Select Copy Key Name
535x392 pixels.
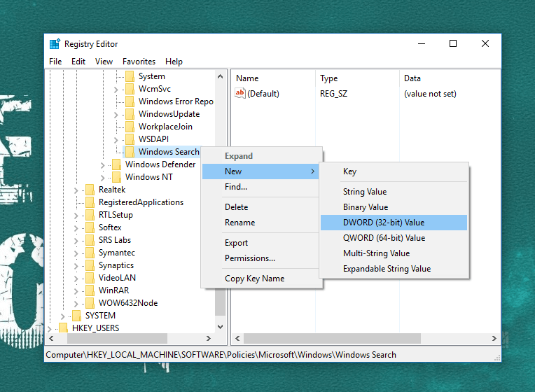[260, 279]
